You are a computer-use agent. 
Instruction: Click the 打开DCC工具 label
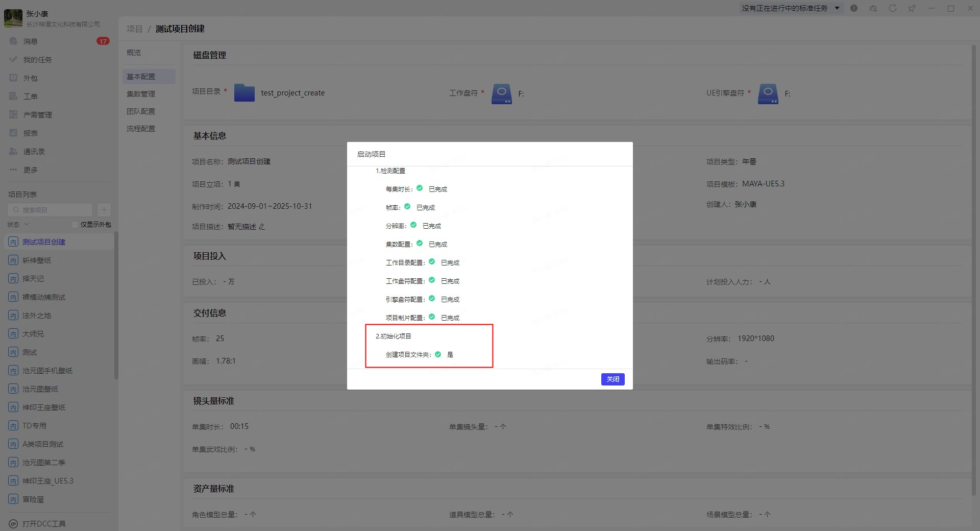pos(44,524)
